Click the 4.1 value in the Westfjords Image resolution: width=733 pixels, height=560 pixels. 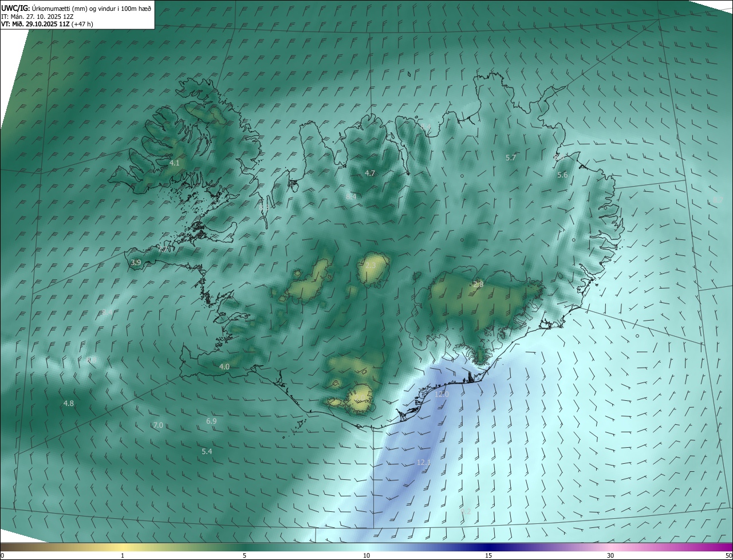pyautogui.click(x=175, y=163)
